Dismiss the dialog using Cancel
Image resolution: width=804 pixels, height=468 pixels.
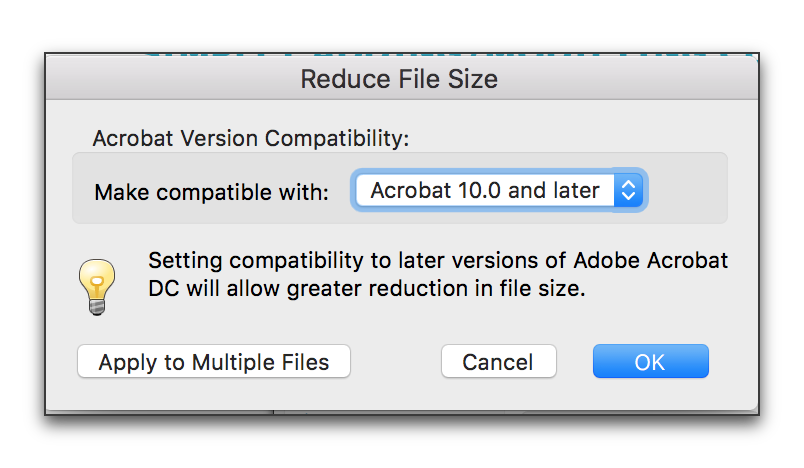498,361
